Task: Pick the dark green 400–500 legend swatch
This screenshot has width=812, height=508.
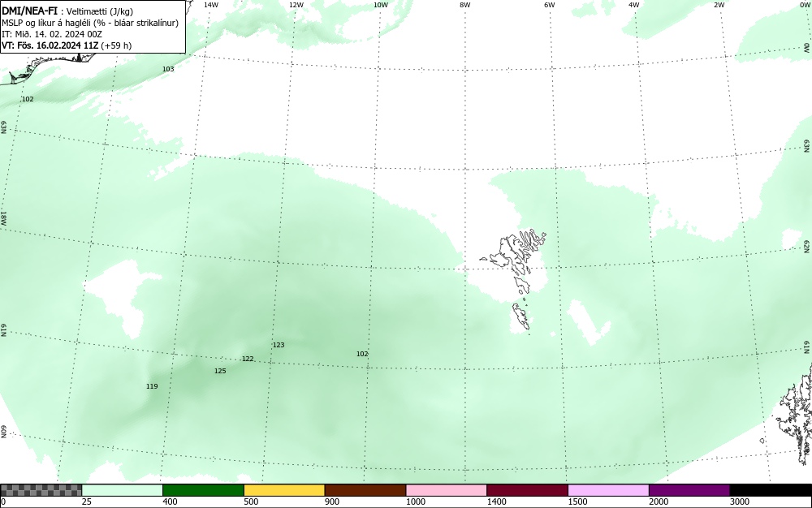Action: (203, 490)
